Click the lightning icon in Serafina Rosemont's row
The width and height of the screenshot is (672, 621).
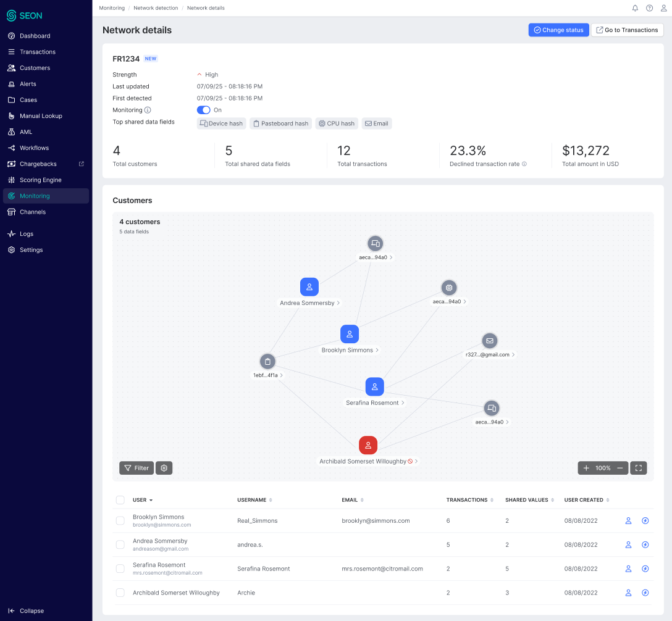pos(645,569)
